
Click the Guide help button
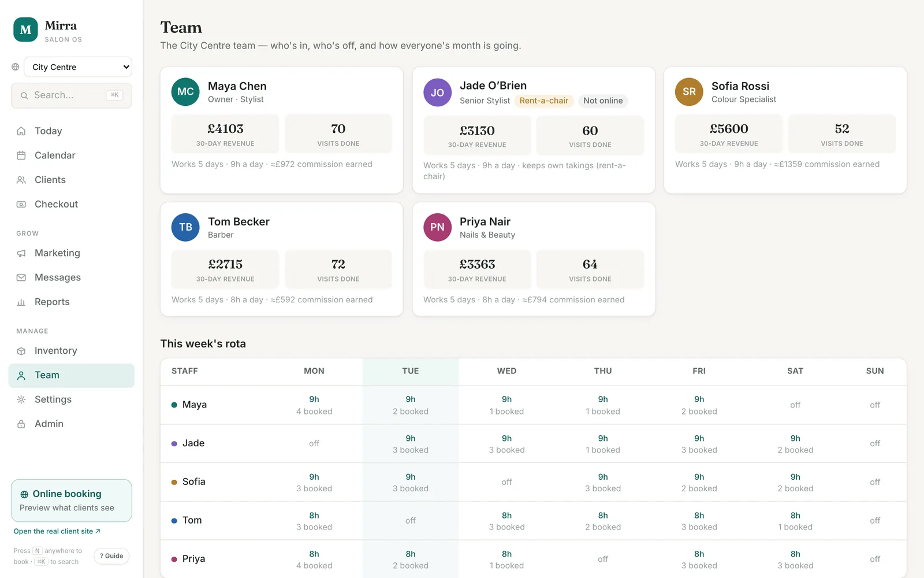pos(111,556)
